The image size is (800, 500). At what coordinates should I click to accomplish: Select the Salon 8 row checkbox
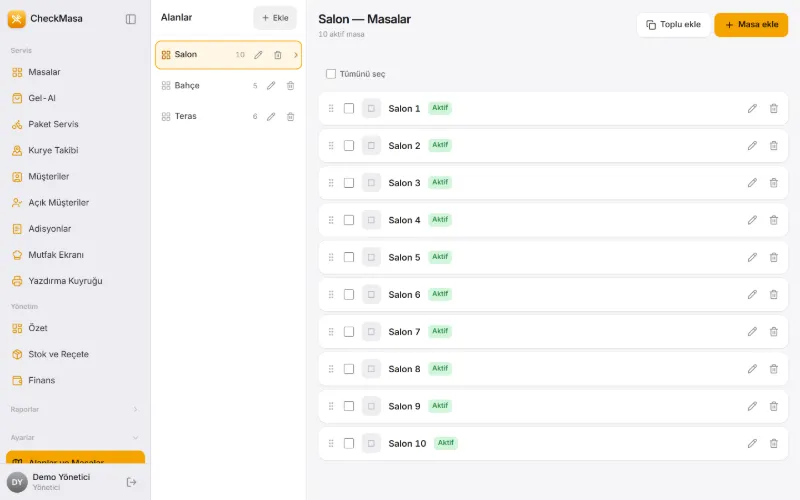tap(349, 369)
